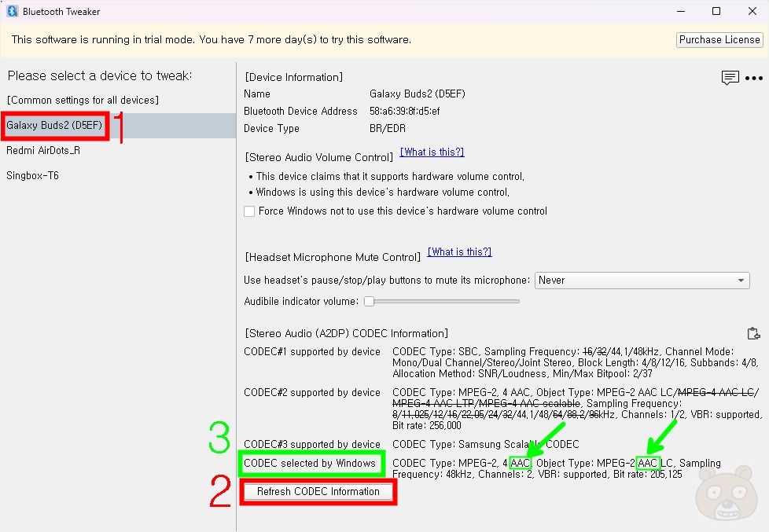Click the trial mode notice text

[212, 40]
